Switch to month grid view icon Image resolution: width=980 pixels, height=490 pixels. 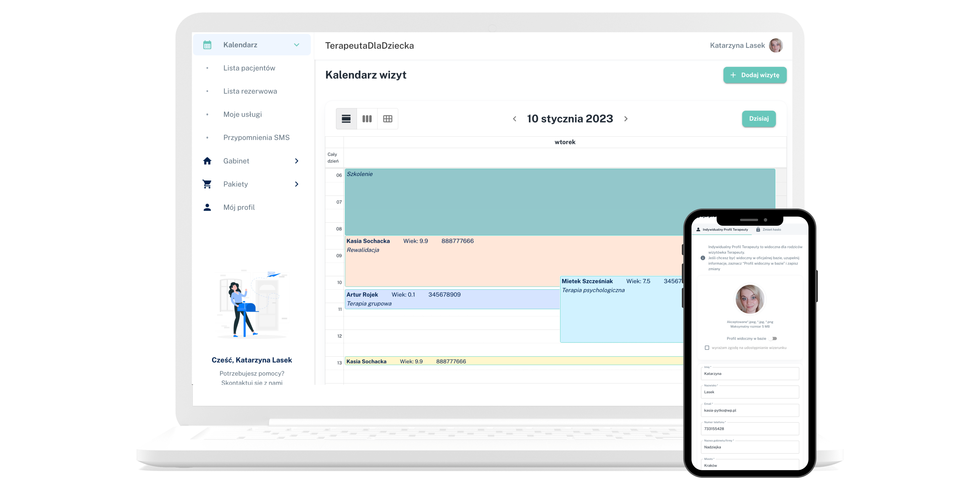388,119
